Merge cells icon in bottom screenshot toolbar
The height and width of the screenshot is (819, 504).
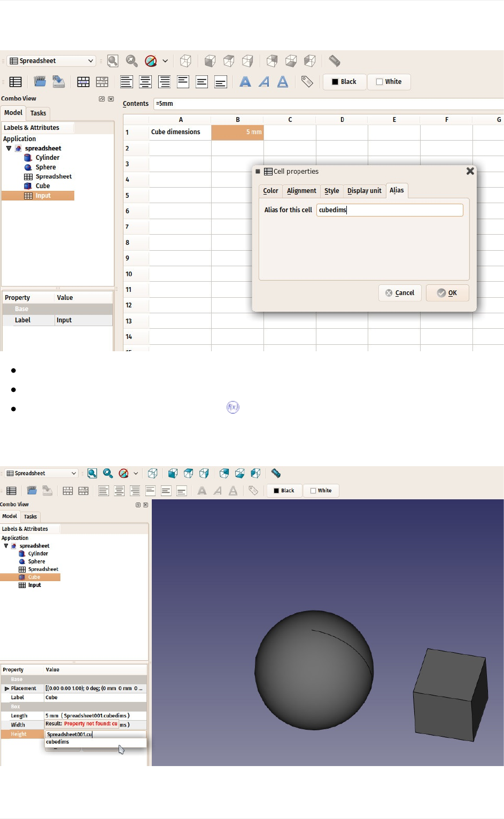(x=68, y=491)
